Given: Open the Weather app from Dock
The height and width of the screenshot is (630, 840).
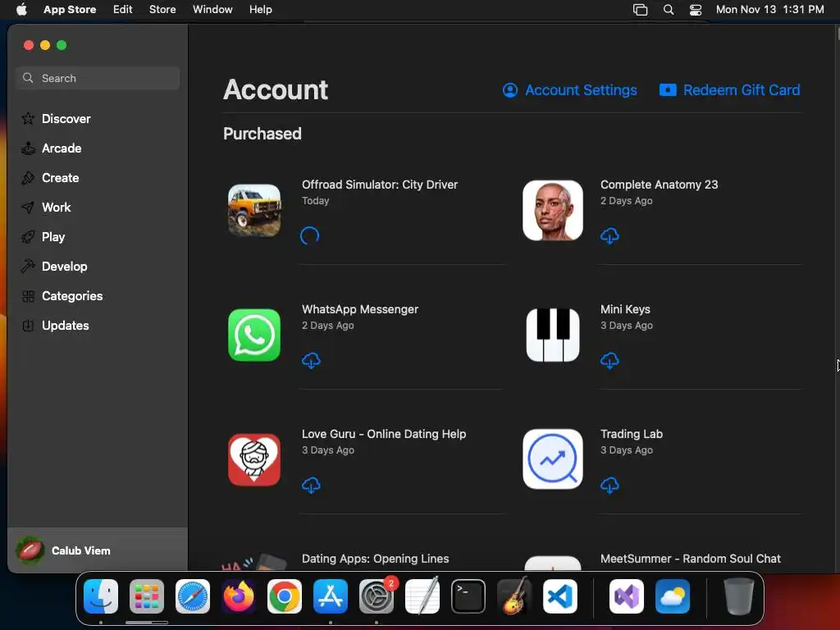Looking at the screenshot, I should (673, 596).
